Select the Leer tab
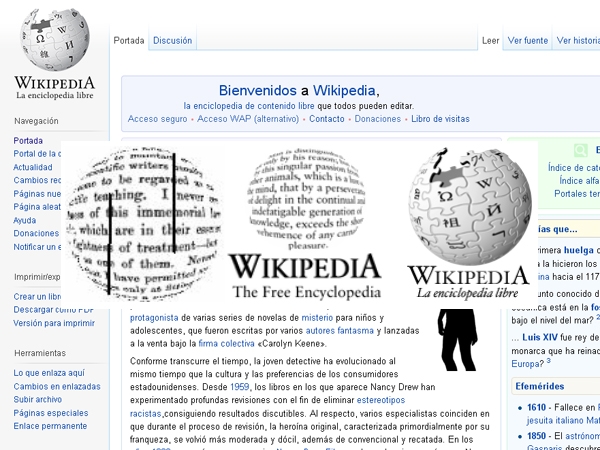Screen dimensions: 600x450 tap(491, 41)
